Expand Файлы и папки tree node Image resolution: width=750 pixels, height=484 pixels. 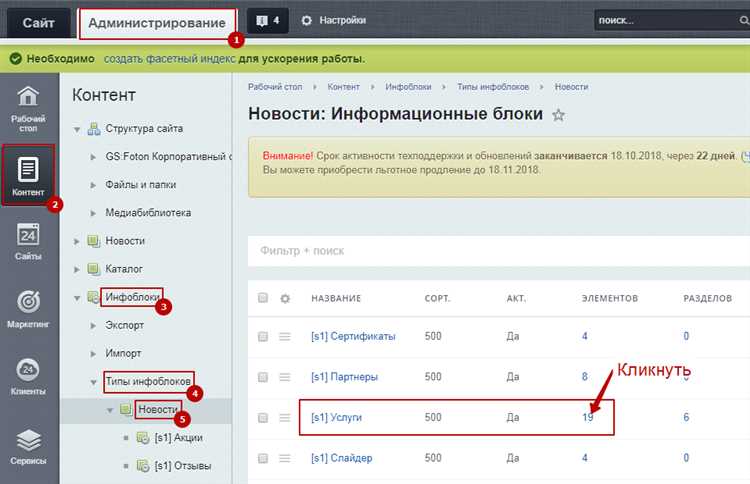(93, 185)
